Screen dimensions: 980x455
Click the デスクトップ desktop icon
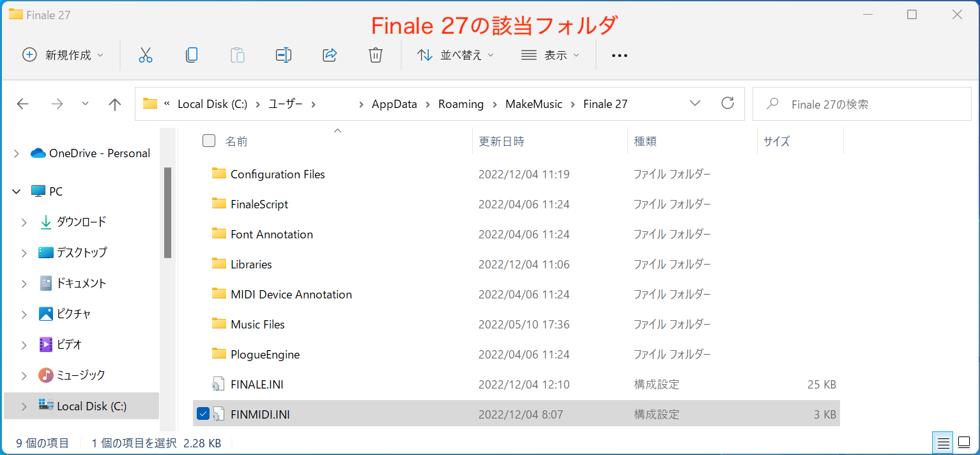coord(46,252)
